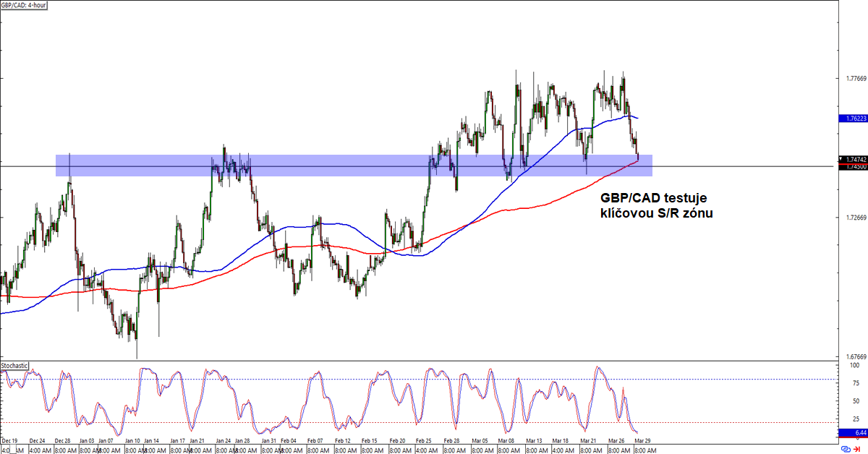Click the Dec 28 date label
The width and height of the screenshot is (868, 454).
pyautogui.click(x=62, y=440)
